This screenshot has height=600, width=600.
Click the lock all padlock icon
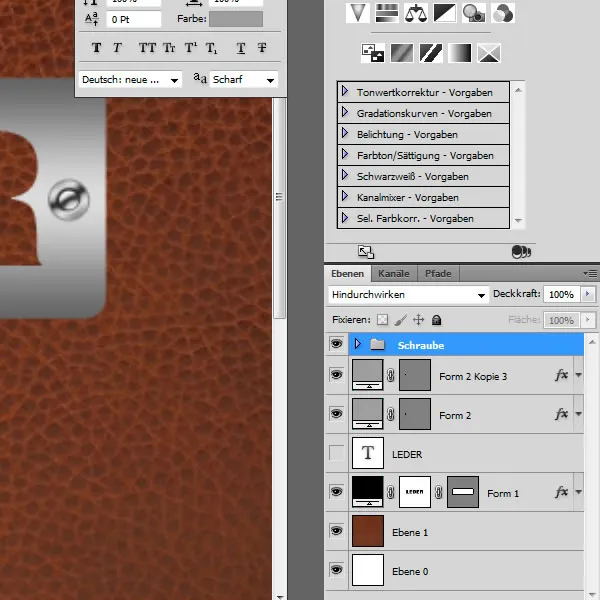point(437,320)
